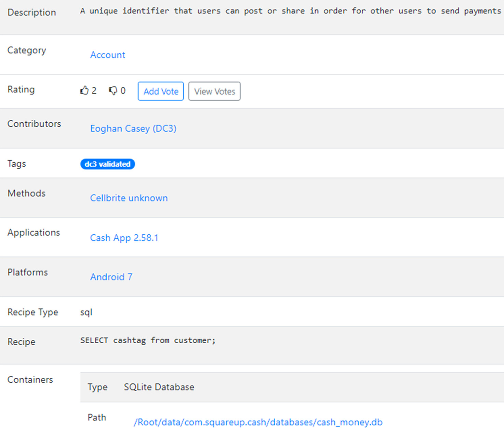
Task: Click the downvote count '0'
Action: pos(123,91)
